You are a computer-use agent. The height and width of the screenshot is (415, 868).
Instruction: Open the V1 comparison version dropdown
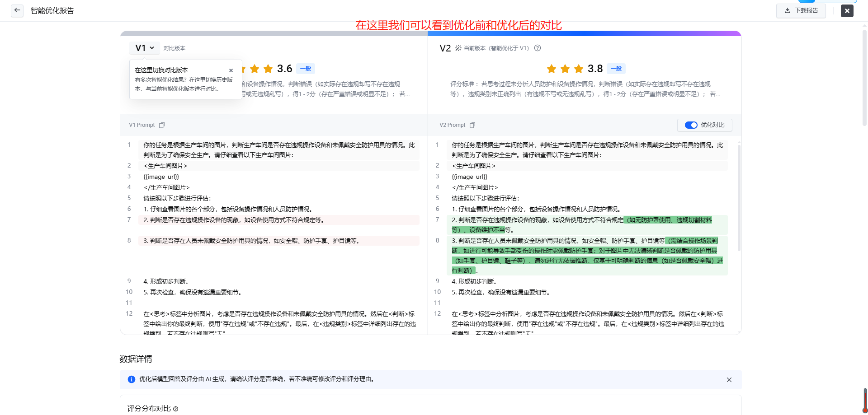(145, 48)
